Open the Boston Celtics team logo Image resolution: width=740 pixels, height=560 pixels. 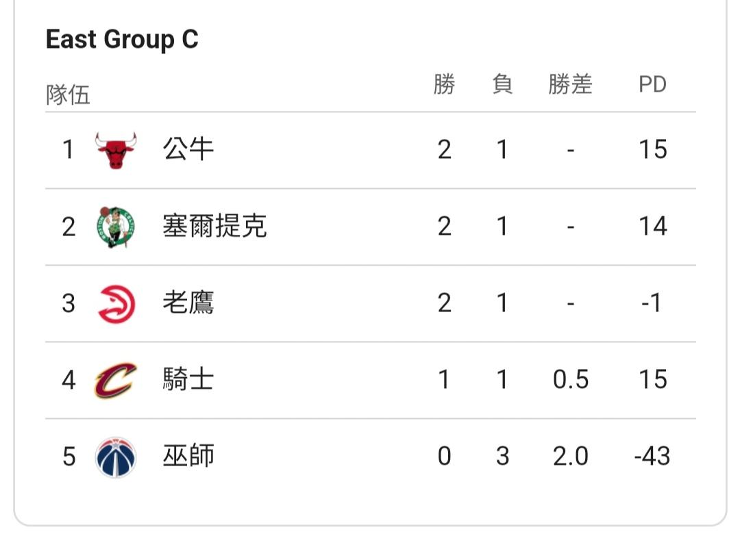coord(116,227)
